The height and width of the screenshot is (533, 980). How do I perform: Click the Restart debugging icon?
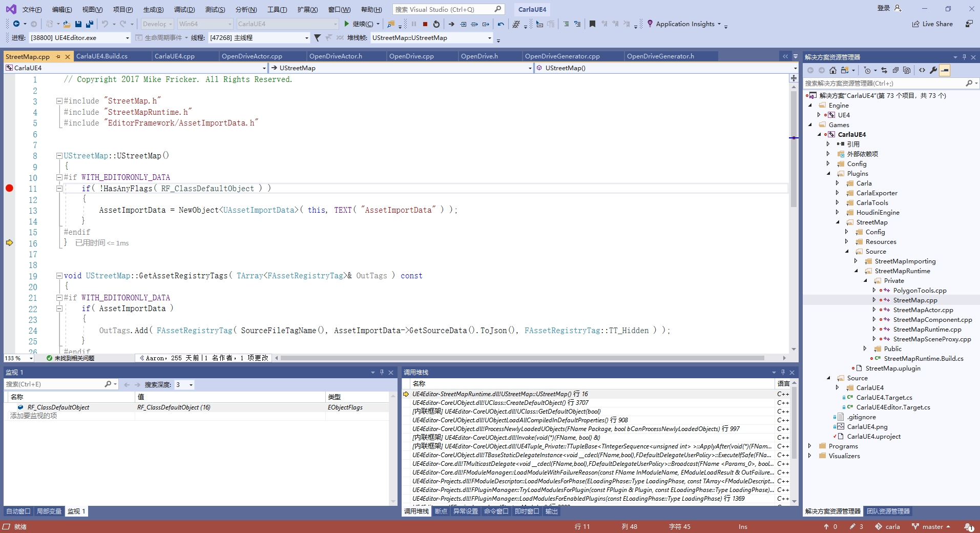coord(436,24)
